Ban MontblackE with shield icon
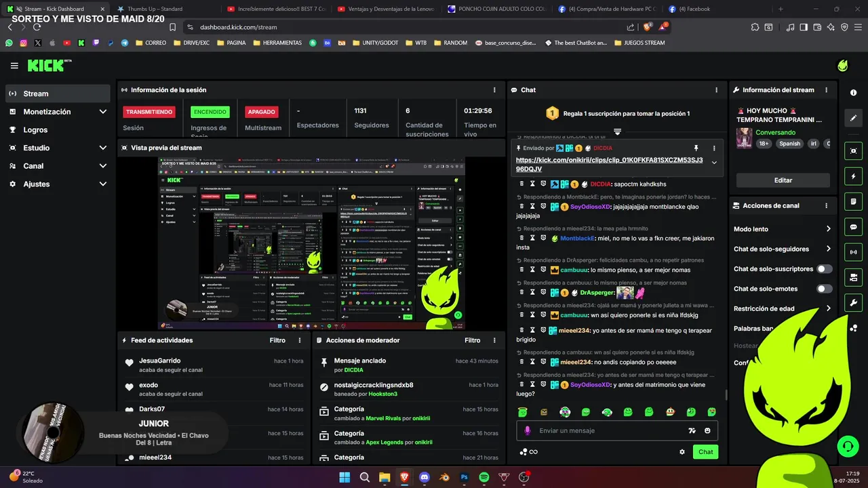Image resolution: width=868 pixels, height=488 pixels. (543, 238)
